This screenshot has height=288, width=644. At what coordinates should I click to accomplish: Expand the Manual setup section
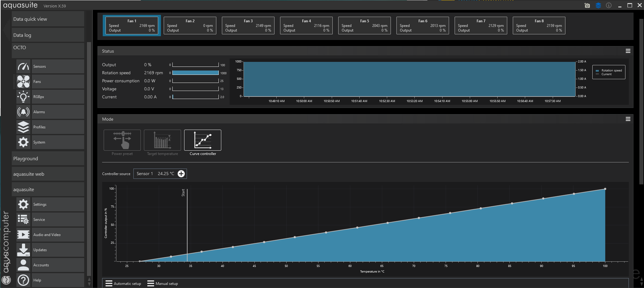[x=163, y=284]
